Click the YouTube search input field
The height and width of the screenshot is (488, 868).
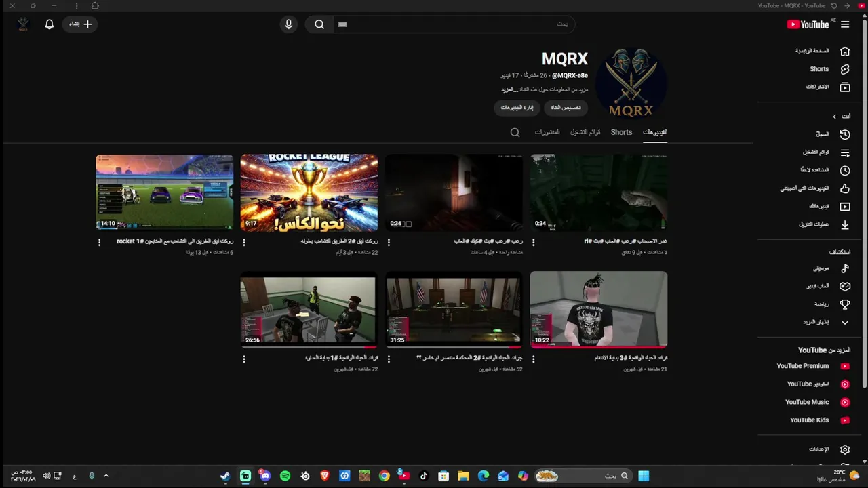click(x=454, y=24)
